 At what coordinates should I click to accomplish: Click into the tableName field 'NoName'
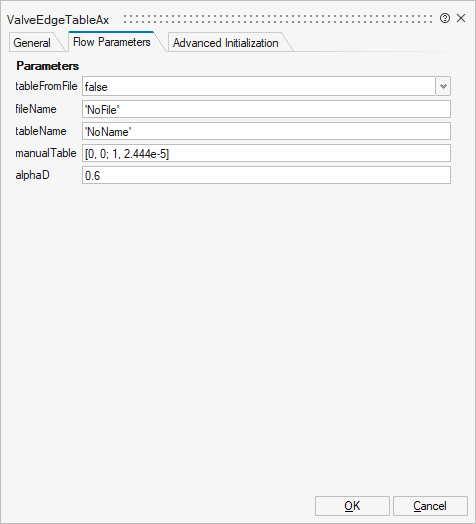pyautogui.click(x=266, y=131)
